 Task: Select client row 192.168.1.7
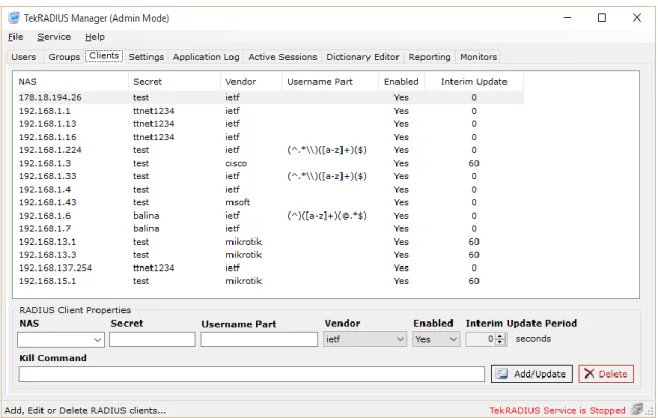tap(269, 229)
